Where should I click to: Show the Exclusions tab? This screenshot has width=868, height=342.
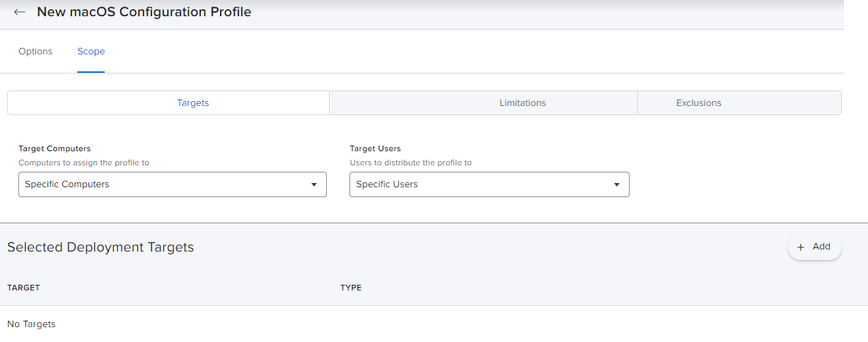(x=698, y=103)
